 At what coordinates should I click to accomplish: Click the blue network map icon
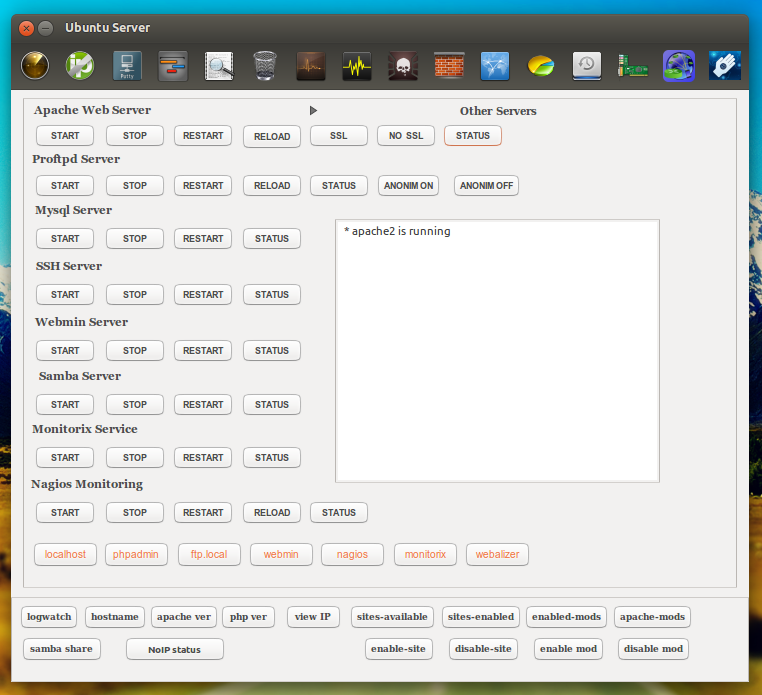click(495, 66)
